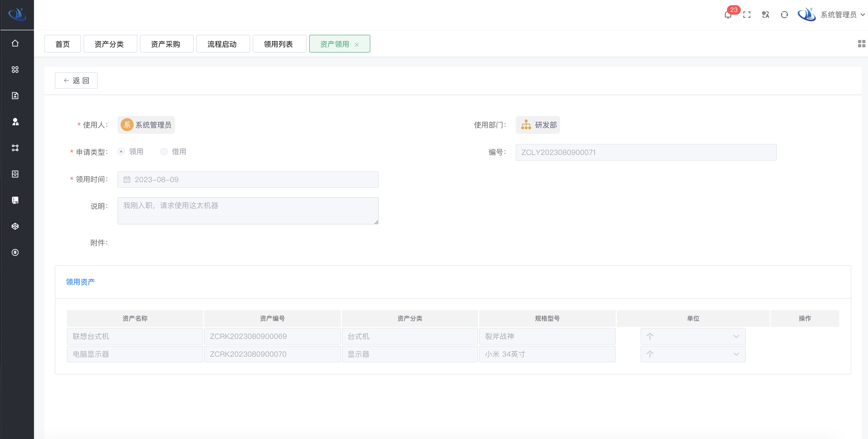
Task: Switch to the 资产采购 tab
Action: pyautogui.click(x=167, y=44)
